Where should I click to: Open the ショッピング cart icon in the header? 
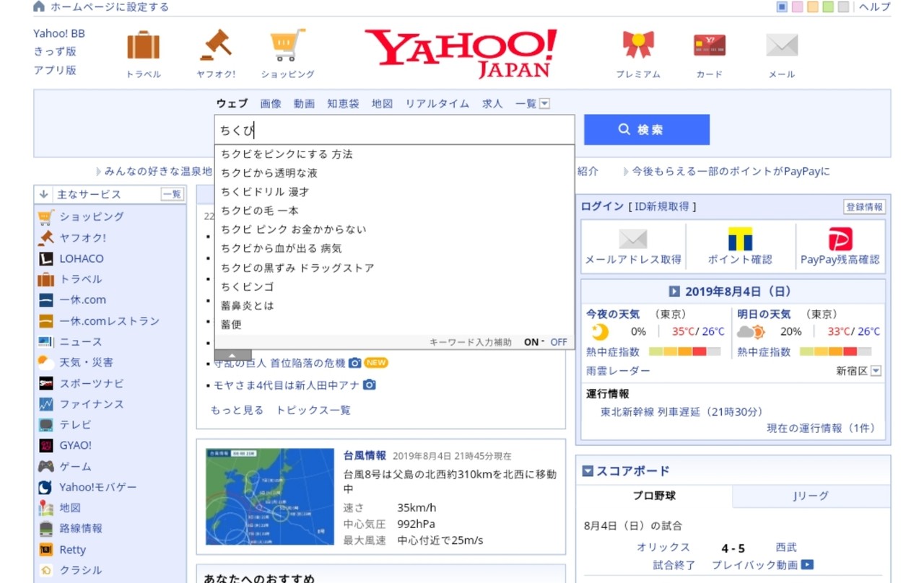(288, 45)
